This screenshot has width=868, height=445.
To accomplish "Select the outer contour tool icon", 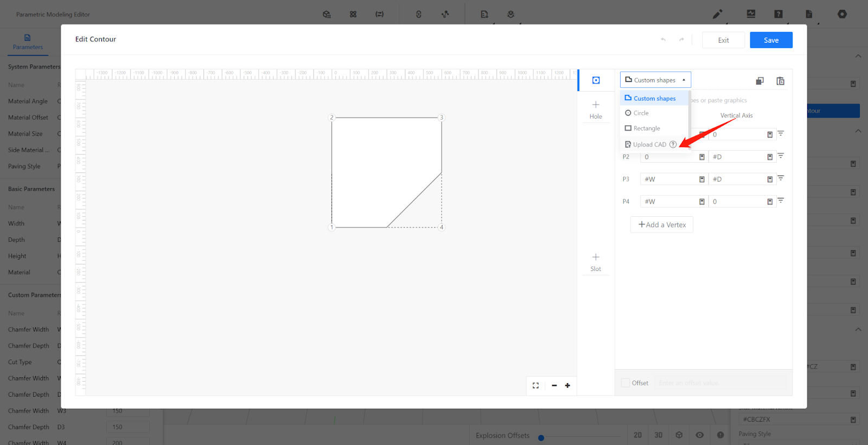I will (596, 80).
